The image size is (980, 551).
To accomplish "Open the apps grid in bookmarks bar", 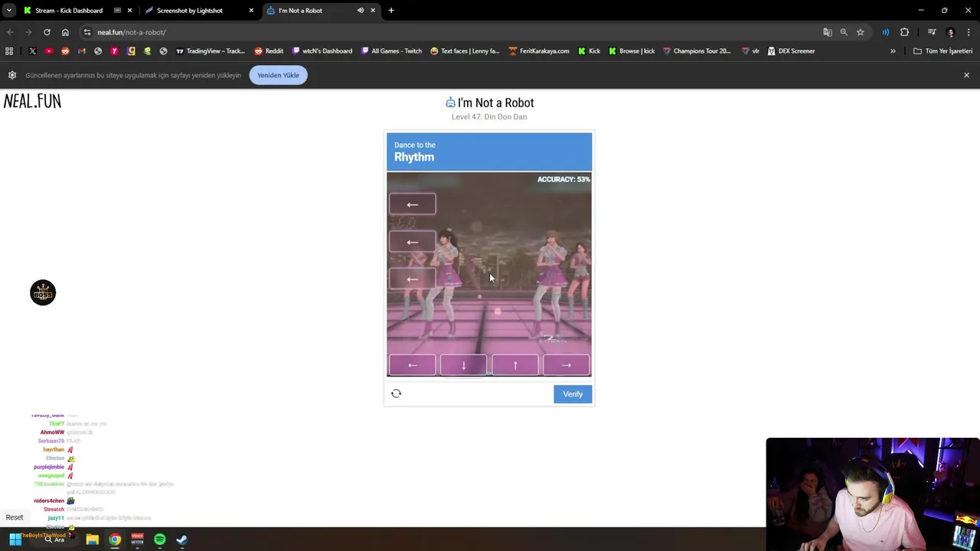I will click(9, 51).
